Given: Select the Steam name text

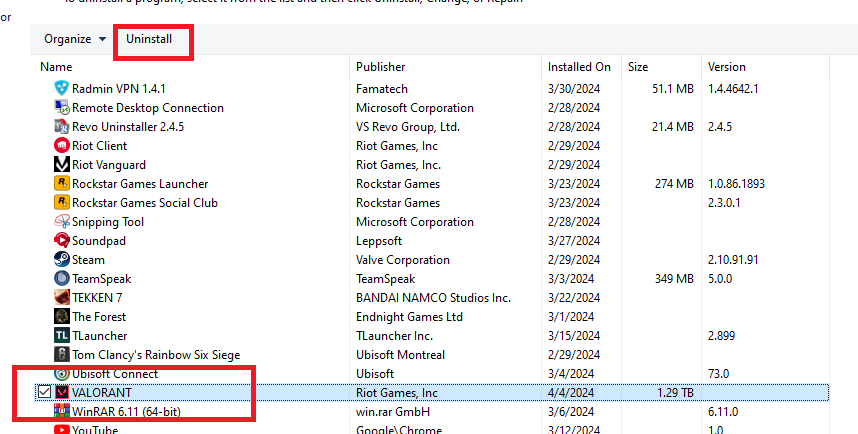Looking at the screenshot, I should point(88,260).
